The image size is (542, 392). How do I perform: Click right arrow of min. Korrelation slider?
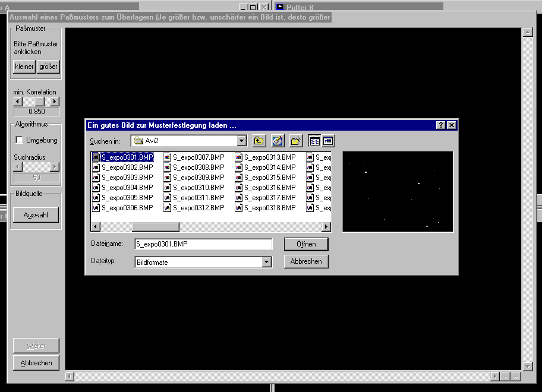tap(55, 102)
